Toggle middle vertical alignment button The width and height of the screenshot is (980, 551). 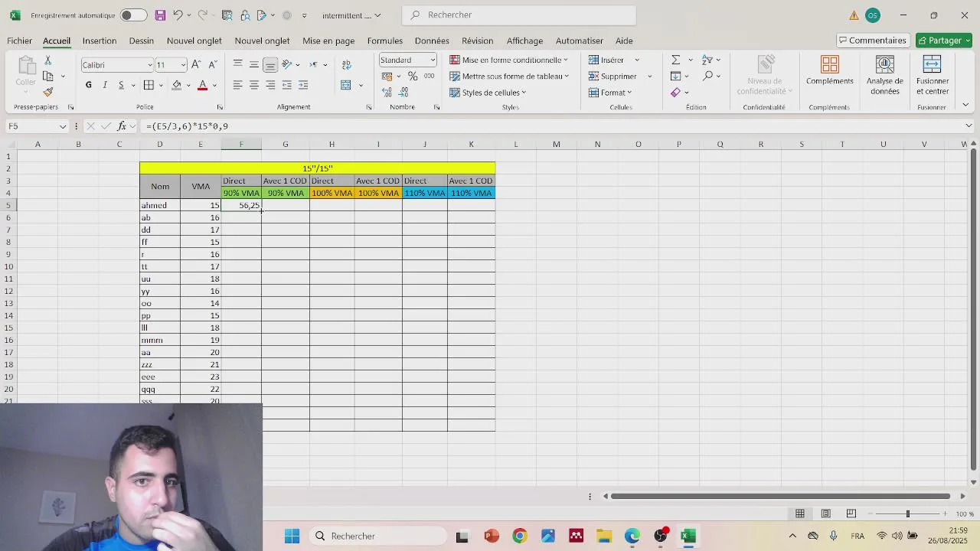[254, 64]
